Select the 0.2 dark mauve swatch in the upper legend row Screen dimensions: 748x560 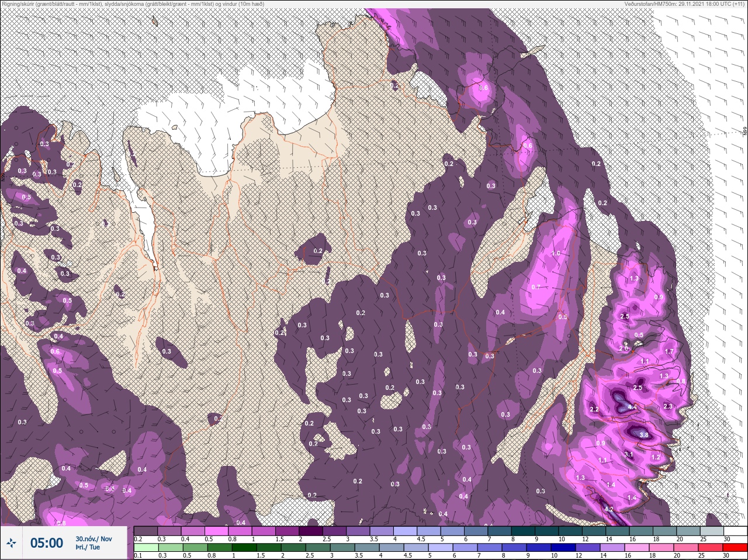[x=146, y=531]
